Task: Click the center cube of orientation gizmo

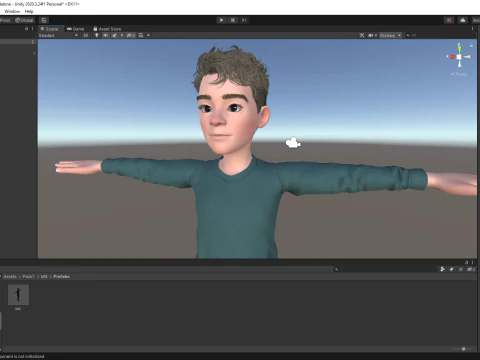Action: [x=459, y=57]
